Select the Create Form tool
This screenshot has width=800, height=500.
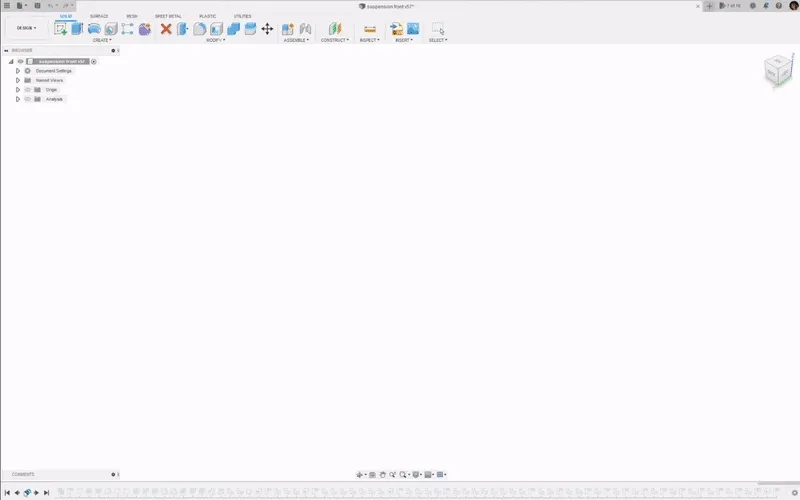click(x=144, y=29)
